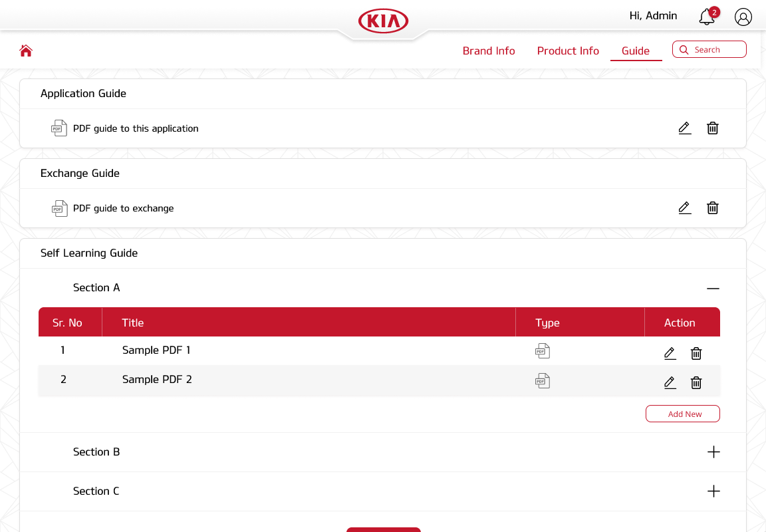Delete Sample PDF 2 row
Screen dimensions: 766x532
click(x=696, y=382)
